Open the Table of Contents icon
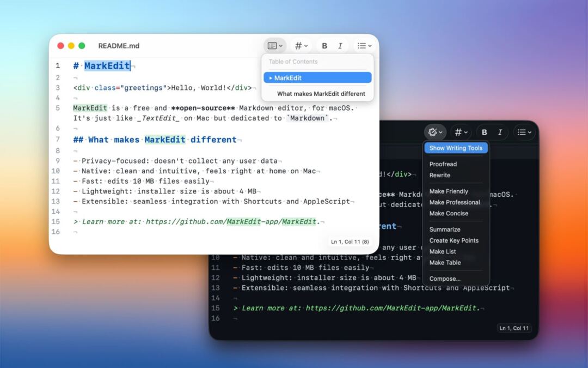 273,45
